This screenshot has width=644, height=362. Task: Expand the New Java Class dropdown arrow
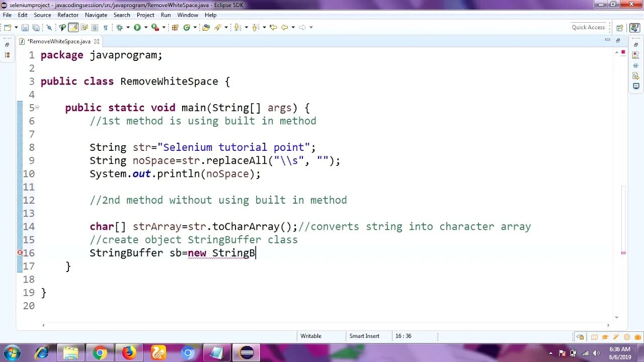pos(195,27)
